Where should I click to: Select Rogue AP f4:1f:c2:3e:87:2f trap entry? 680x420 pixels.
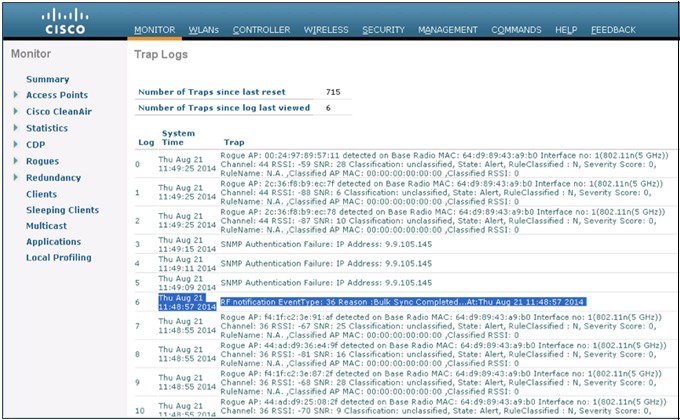pyautogui.click(x=441, y=383)
